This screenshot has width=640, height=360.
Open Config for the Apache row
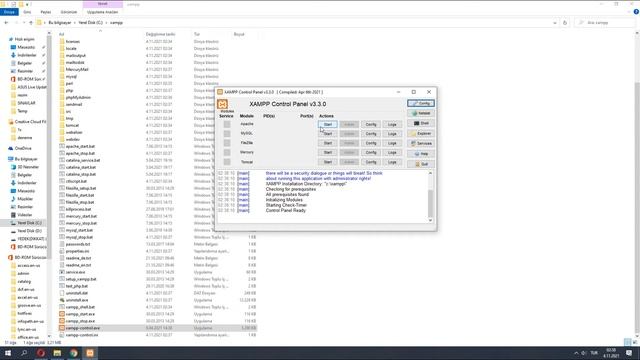(x=371, y=124)
